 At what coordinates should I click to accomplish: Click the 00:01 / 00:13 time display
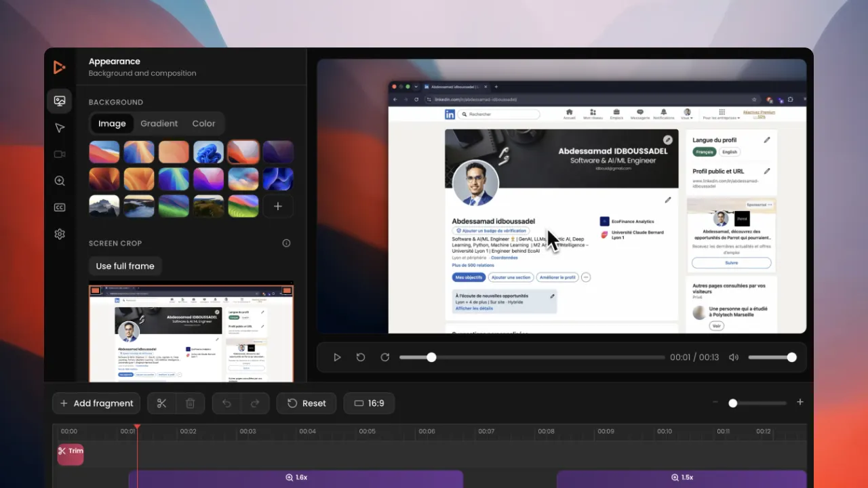point(694,357)
